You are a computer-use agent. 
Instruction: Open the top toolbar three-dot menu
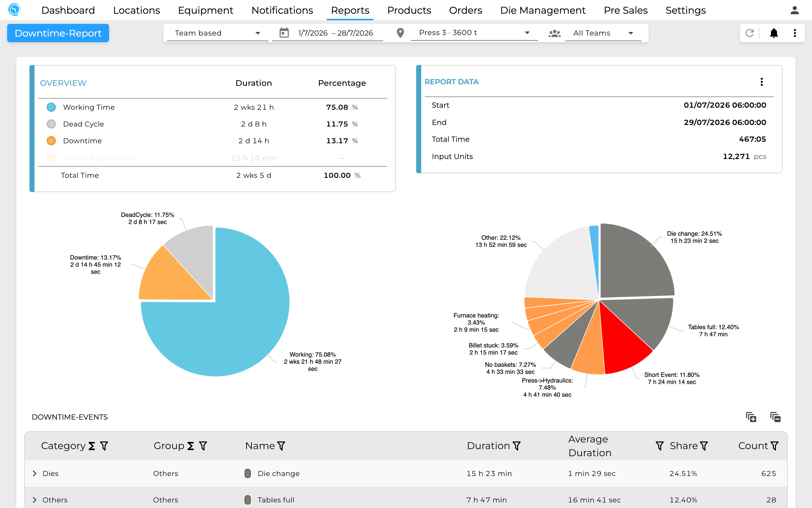pos(795,33)
